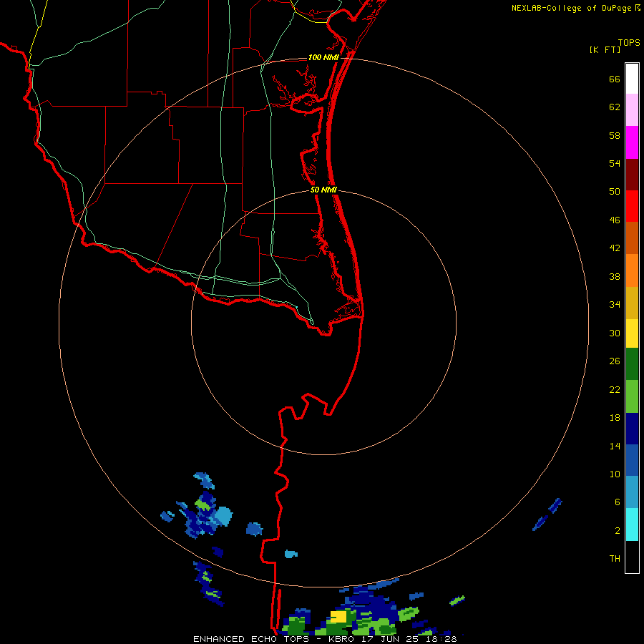This screenshot has height=644, width=644.
Task: Click the legend value 6
Action: 617,502
